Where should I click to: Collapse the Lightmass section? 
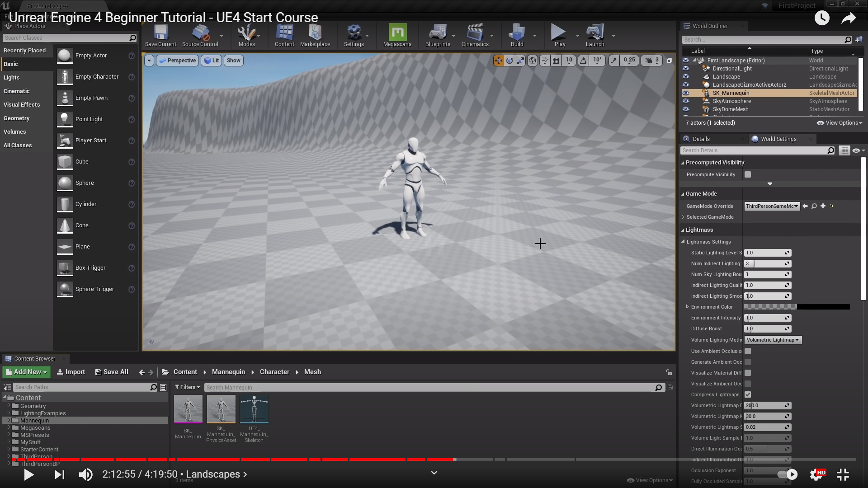[683, 230]
